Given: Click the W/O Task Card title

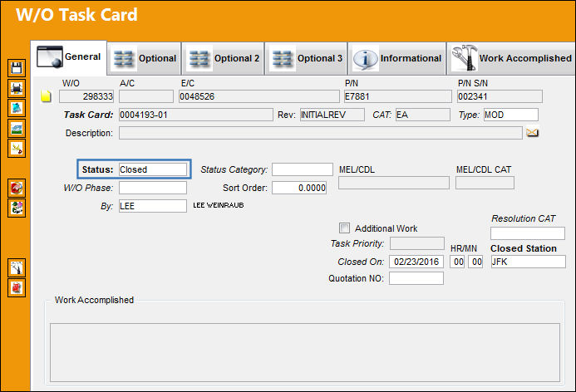Looking at the screenshot, I should (76, 15).
